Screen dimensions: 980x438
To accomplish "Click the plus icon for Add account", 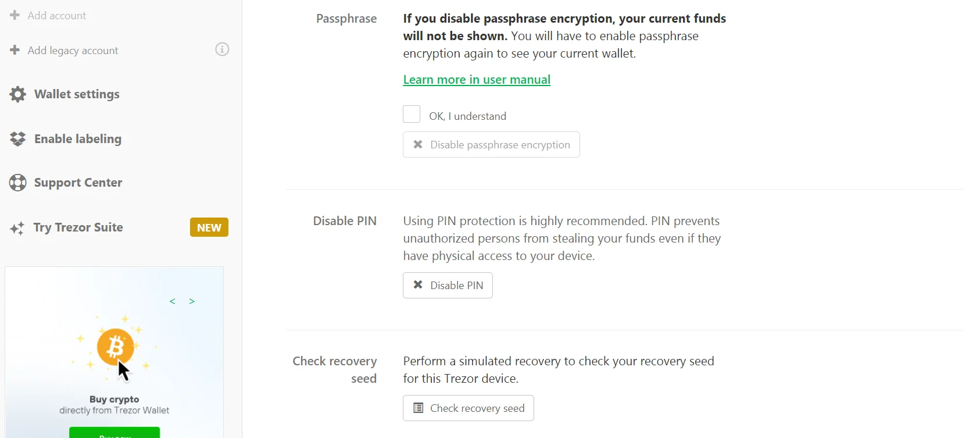I will (15, 15).
